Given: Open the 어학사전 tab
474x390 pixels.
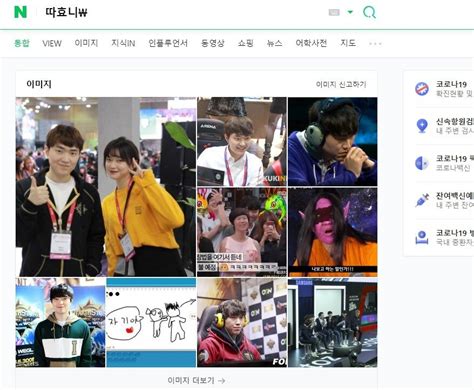Looking at the screenshot, I should pyautogui.click(x=311, y=43).
